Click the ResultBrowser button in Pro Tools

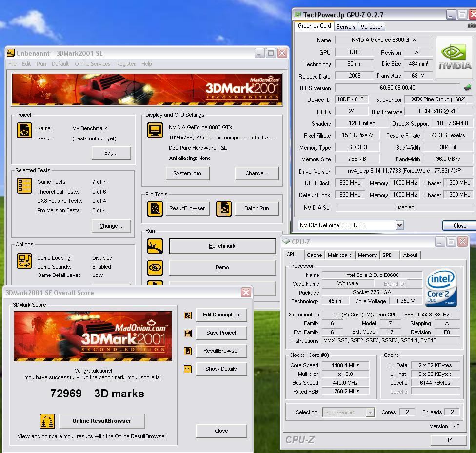click(x=187, y=208)
